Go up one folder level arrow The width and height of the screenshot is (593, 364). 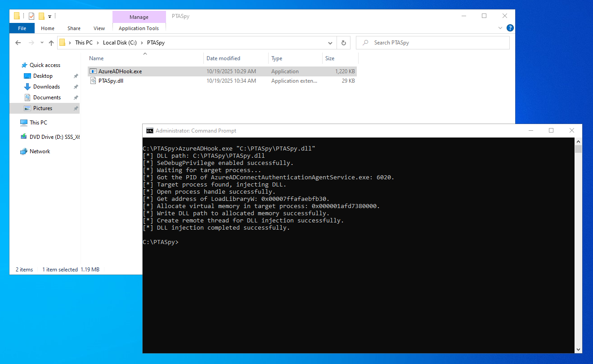pyautogui.click(x=51, y=43)
